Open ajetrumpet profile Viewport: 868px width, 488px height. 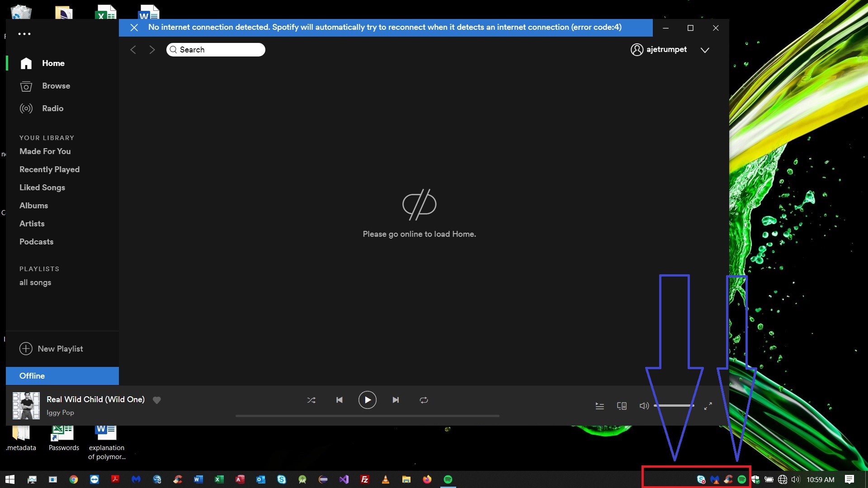(659, 50)
